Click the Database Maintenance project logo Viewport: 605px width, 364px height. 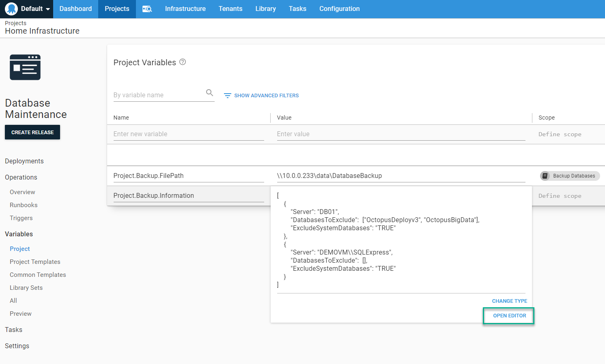[x=25, y=67]
